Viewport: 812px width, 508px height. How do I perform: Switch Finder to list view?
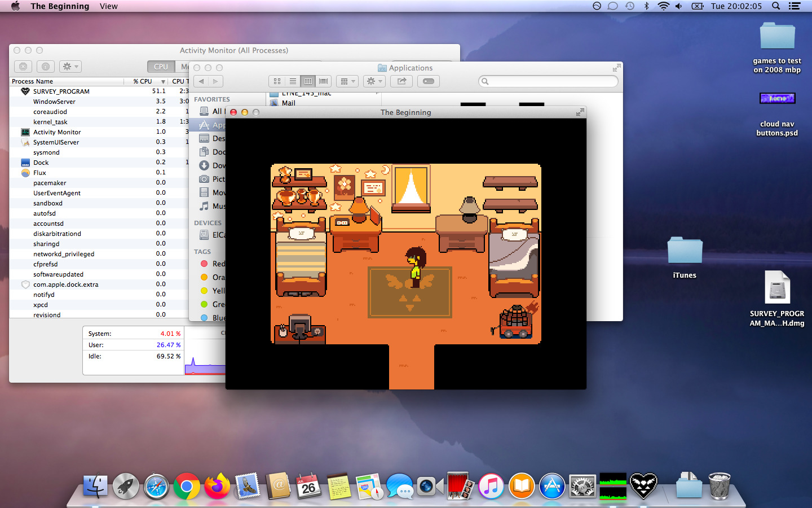pyautogui.click(x=293, y=81)
